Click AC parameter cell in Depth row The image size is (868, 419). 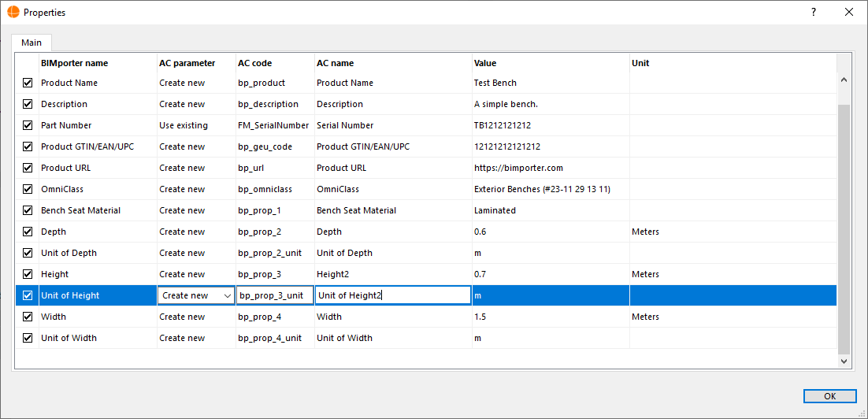196,232
